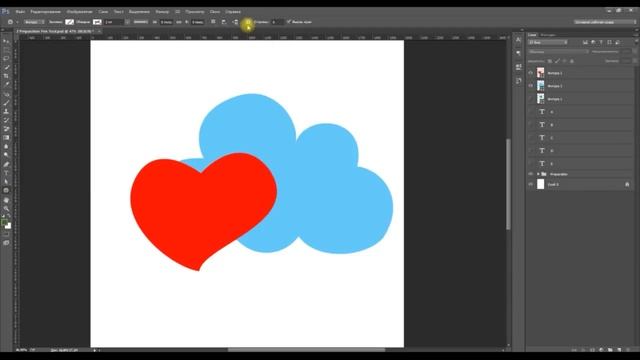Select the Crop tool
This screenshot has width=640, height=360.
point(6,76)
